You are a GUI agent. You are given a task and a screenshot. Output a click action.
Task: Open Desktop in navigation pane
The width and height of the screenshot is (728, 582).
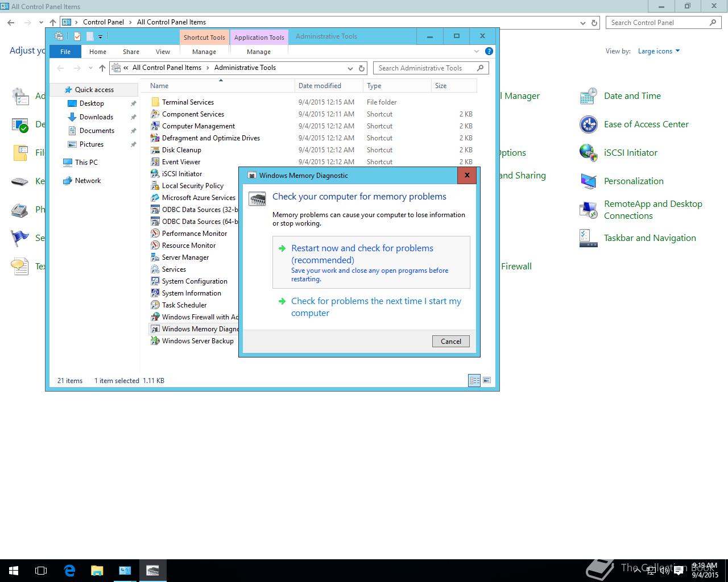pyautogui.click(x=92, y=103)
